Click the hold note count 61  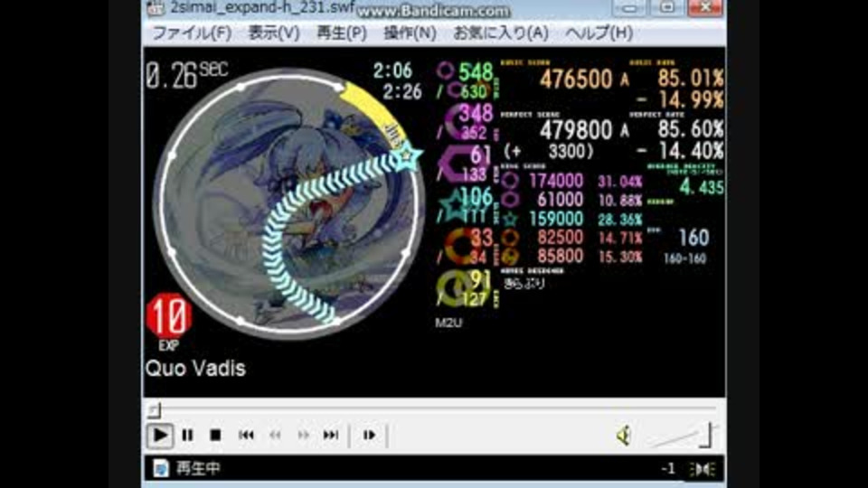pos(481,155)
